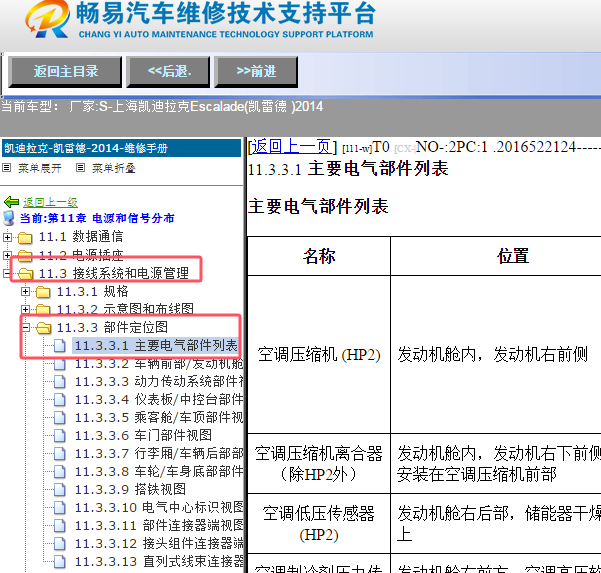
Task: Open 11.3.3.4 仪表板/中控台部件 page
Action: (x=159, y=399)
